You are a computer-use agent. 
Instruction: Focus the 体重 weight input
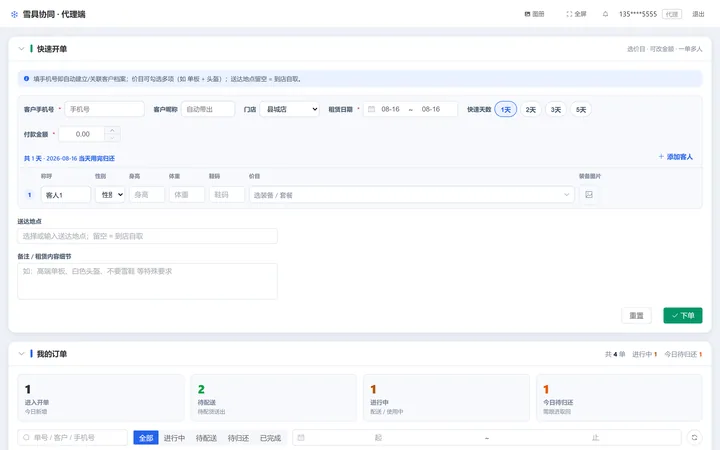pos(187,195)
